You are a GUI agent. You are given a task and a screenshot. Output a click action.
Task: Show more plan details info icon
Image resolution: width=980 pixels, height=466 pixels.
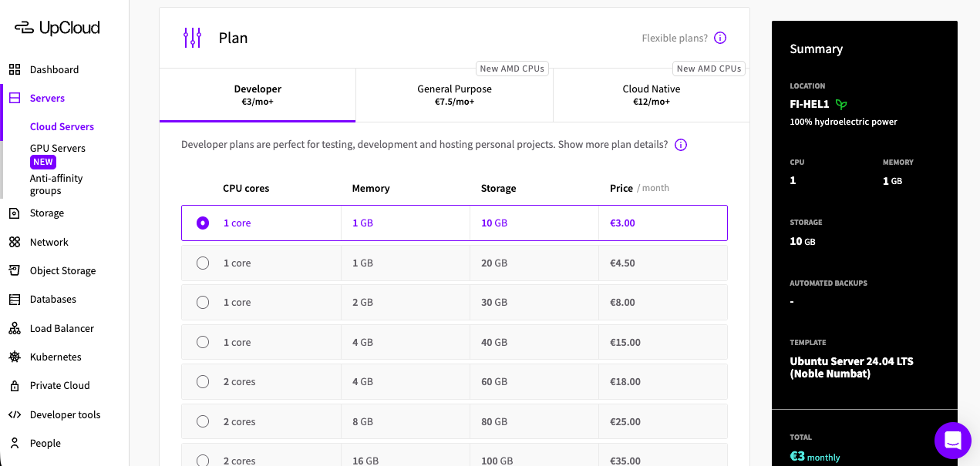(681, 145)
